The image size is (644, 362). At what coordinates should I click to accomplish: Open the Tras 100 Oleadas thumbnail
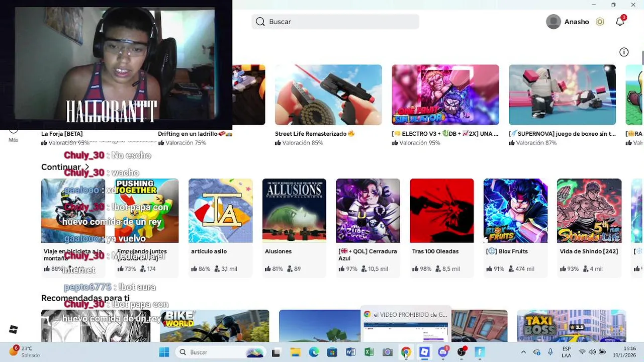pyautogui.click(x=442, y=211)
